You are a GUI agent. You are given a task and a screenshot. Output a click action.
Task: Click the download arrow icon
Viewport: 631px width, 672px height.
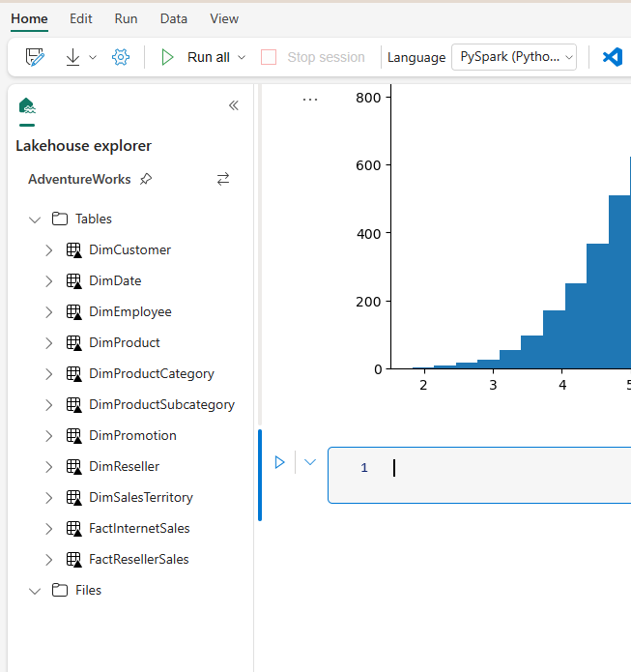pos(72,57)
